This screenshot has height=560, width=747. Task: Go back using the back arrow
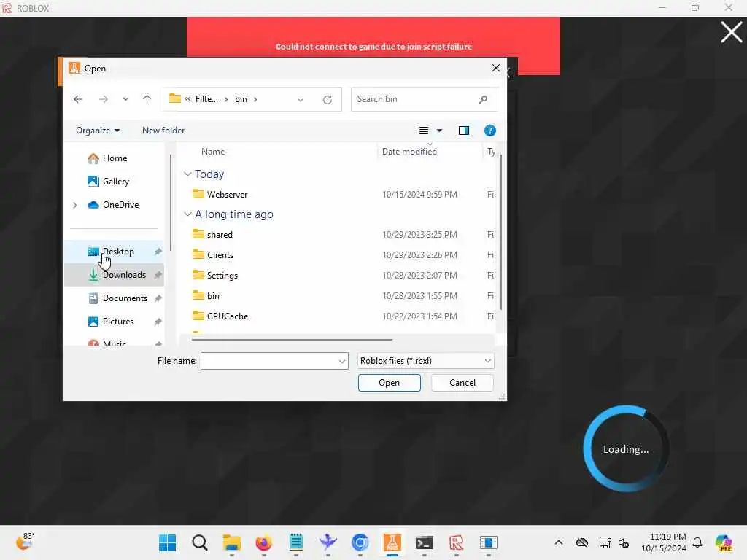pyautogui.click(x=78, y=99)
